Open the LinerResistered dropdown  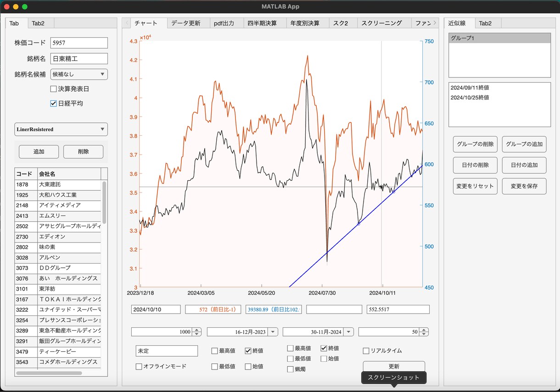click(x=61, y=129)
